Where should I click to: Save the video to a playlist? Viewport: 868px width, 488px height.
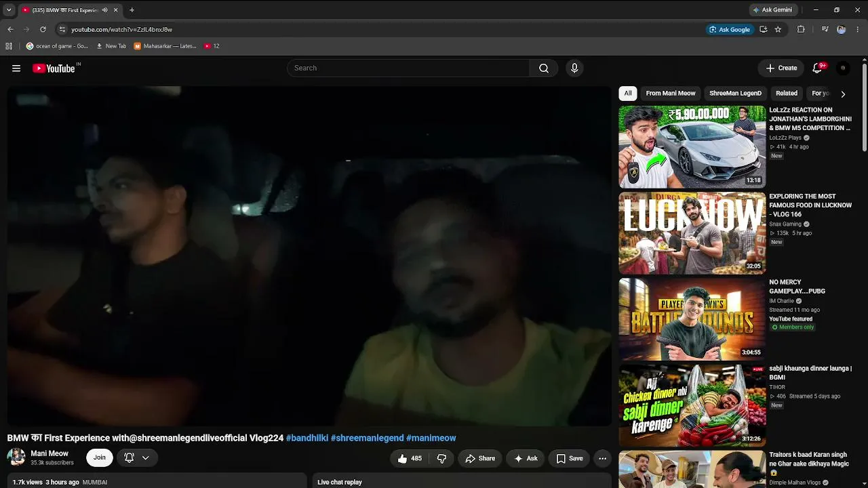pyautogui.click(x=570, y=458)
